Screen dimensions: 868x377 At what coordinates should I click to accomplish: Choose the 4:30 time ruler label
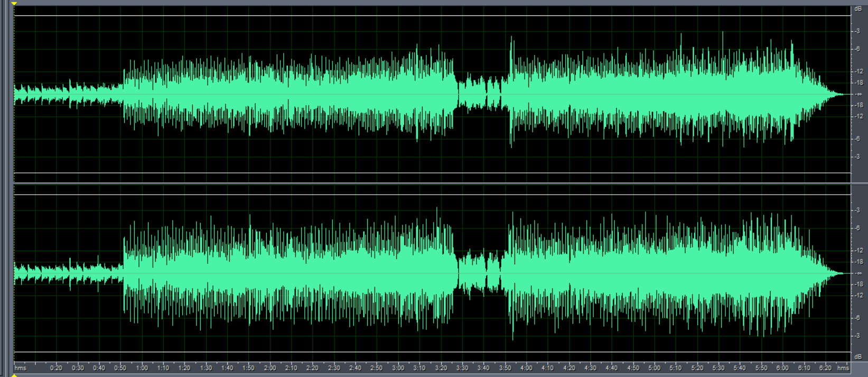point(591,368)
